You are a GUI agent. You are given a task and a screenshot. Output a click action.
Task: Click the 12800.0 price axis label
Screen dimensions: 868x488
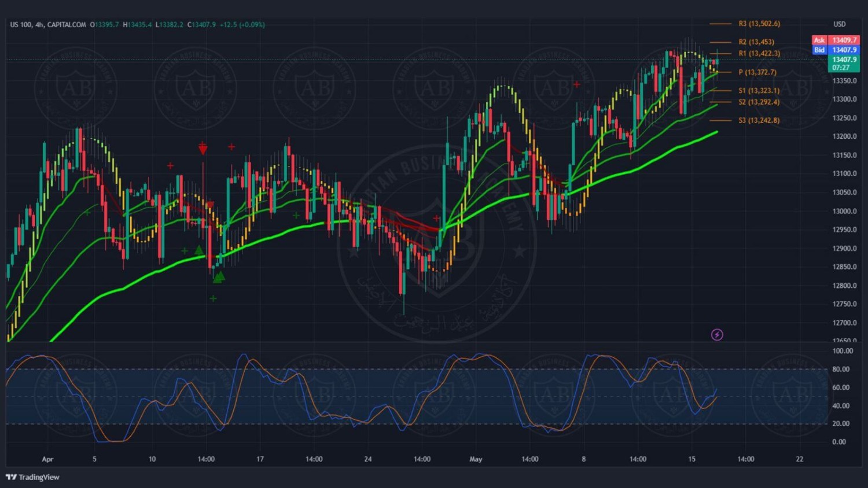(x=844, y=286)
